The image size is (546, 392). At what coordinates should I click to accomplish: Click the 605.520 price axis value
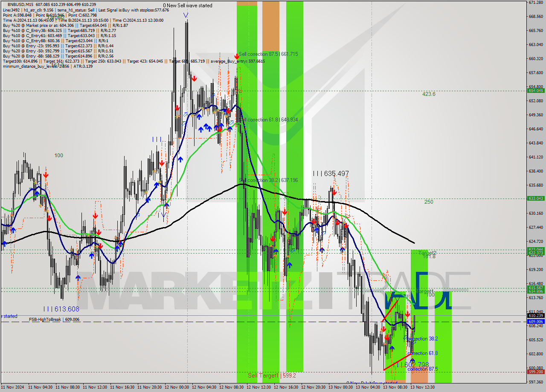pyautogui.click(x=536, y=340)
